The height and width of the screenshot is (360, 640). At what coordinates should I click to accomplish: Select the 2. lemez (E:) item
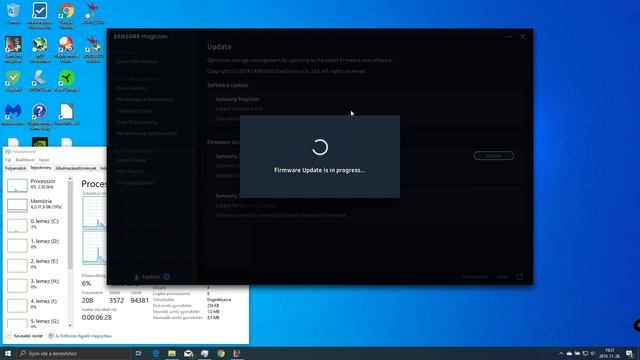pyautogui.click(x=35, y=264)
